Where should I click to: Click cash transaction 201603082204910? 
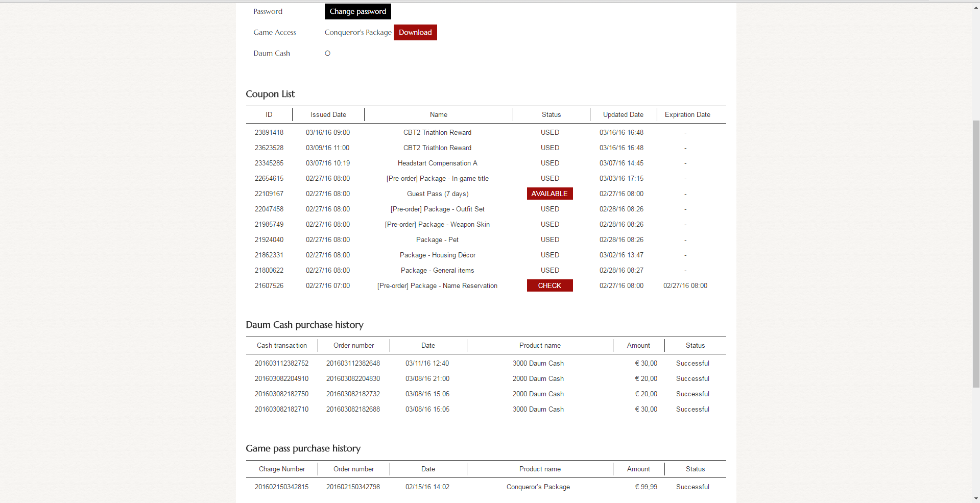pyautogui.click(x=281, y=378)
